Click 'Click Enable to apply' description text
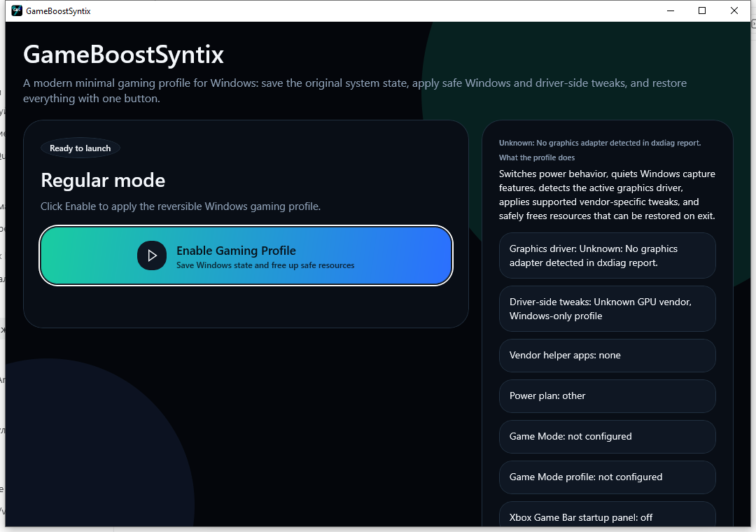 tap(181, 206)
